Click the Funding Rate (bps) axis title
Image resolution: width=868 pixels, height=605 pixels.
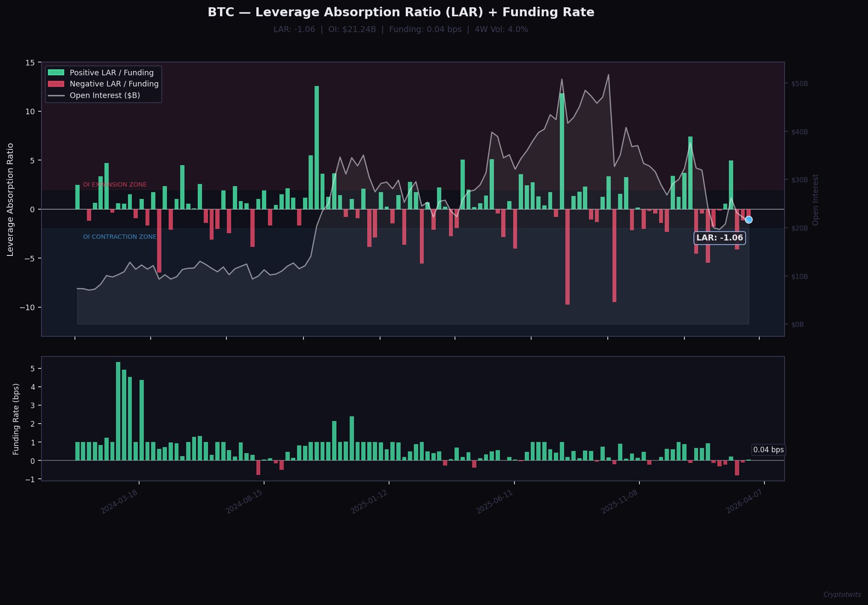pyautogui.click(x=16, y=419)
